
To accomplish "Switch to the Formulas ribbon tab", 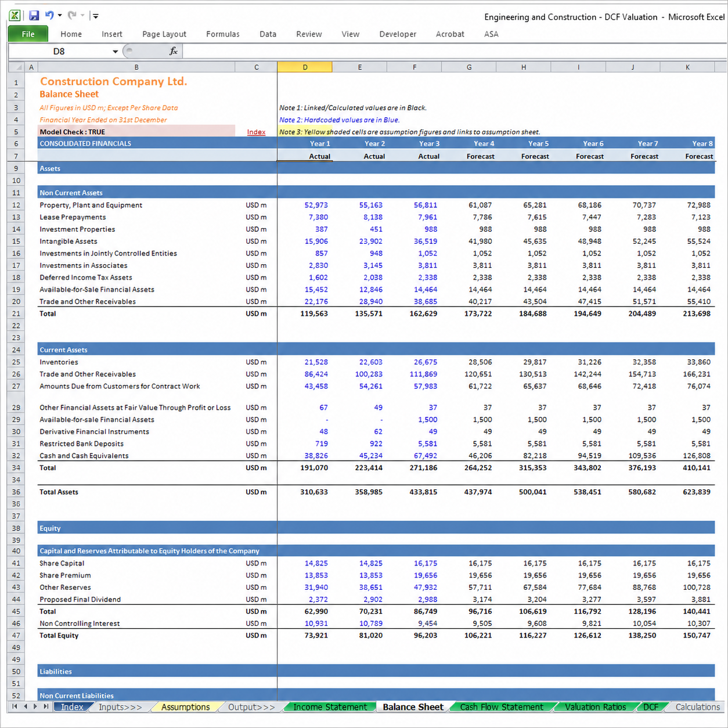I will click(223, 34).
